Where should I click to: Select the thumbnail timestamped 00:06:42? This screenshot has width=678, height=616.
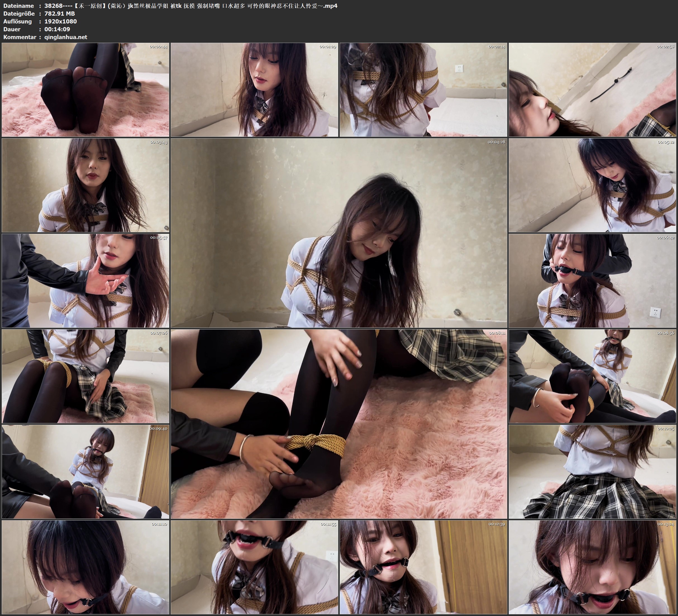592,281
